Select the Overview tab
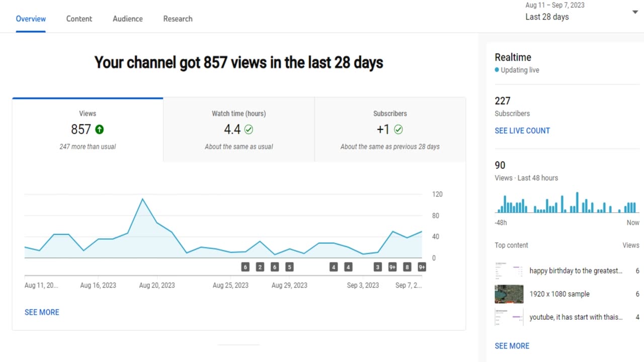The height and width of the screenshot is (362, 644). click(x=31, y=19)
